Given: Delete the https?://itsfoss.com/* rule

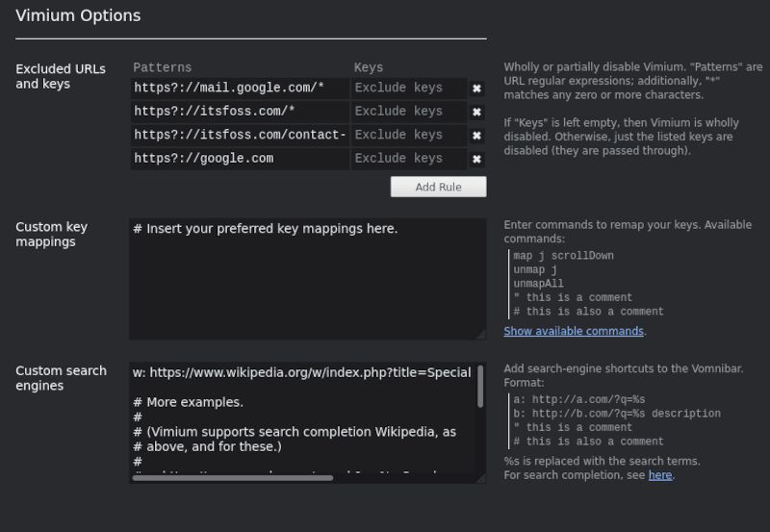Looking at the screenshot, I should point(476,113).
